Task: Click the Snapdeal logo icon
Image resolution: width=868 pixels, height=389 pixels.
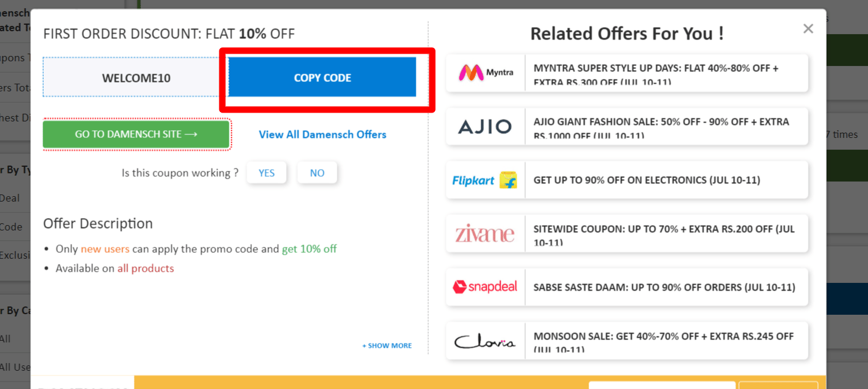Action: [x=485, y=287]
